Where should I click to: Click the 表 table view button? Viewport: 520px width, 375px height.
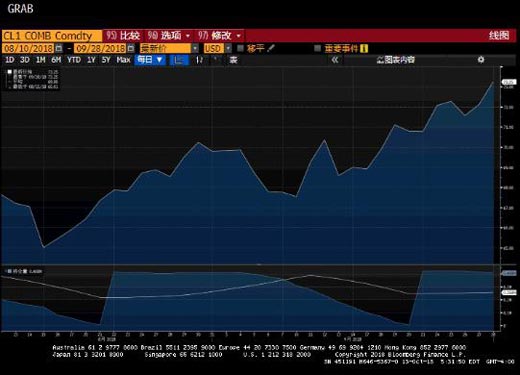coord(233,60)
